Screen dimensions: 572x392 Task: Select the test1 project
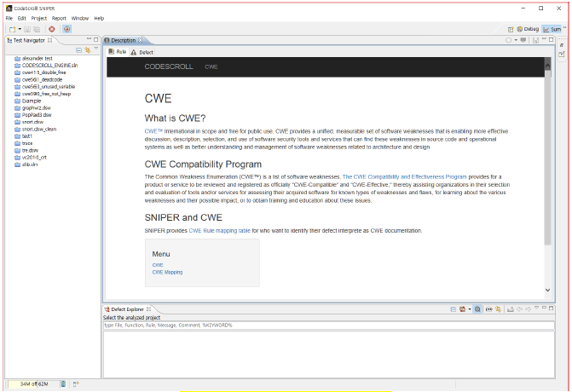click(23, 136)
